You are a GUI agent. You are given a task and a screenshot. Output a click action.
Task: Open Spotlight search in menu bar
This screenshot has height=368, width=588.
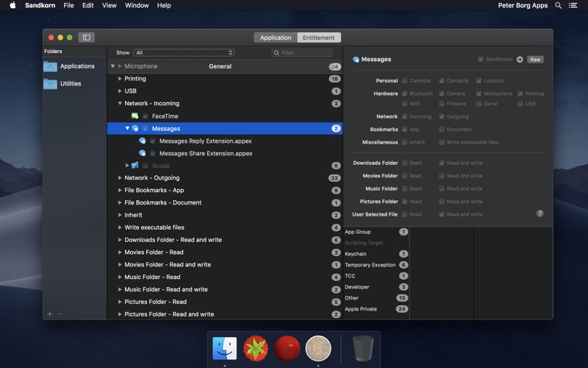pos(558,5)
